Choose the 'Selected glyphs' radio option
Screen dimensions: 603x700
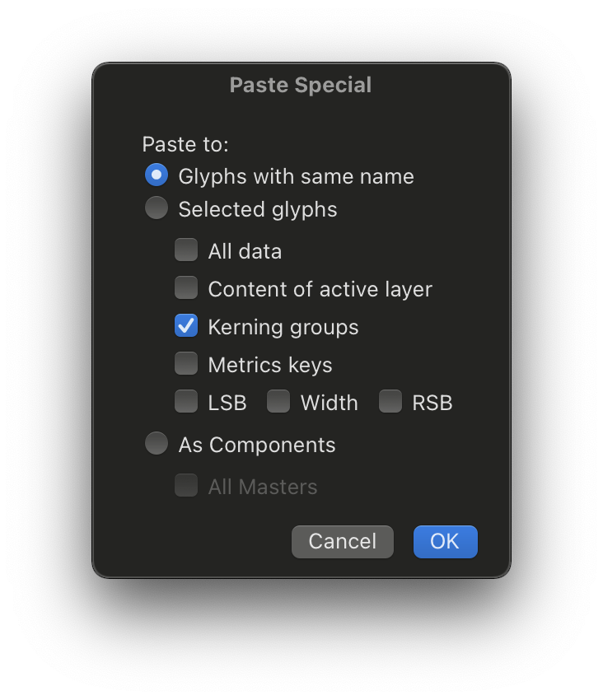click(157, 208)
